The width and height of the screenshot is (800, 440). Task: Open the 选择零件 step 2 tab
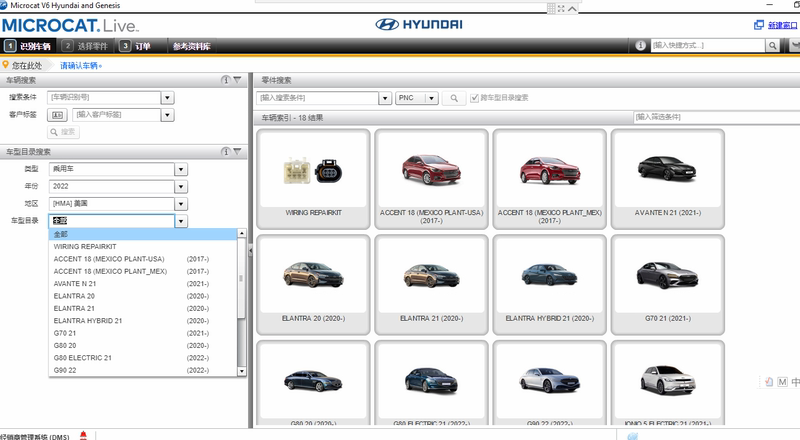point(85,46)
